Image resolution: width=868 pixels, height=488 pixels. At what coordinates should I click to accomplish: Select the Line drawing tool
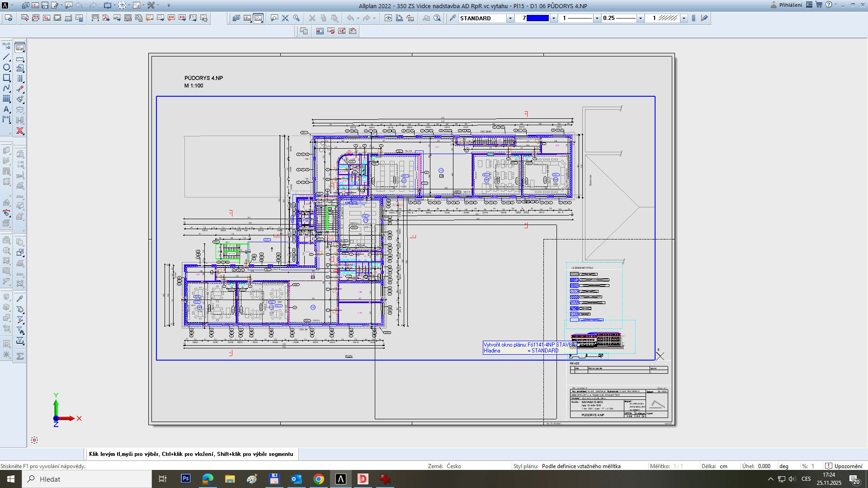(x=6, y=57)
